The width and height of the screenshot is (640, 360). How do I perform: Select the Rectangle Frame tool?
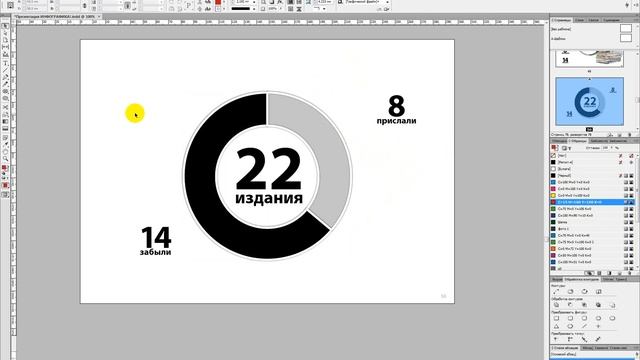[5, 91]
